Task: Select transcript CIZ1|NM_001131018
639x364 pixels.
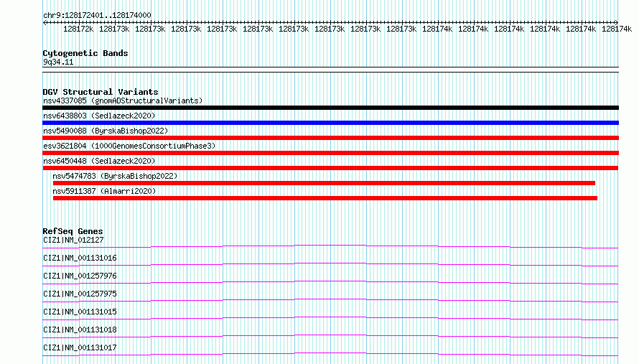Action: [x=80, y=330]
